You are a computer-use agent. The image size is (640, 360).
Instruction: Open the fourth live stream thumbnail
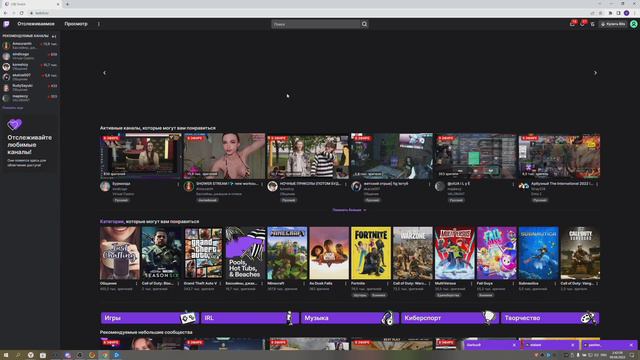392,156
